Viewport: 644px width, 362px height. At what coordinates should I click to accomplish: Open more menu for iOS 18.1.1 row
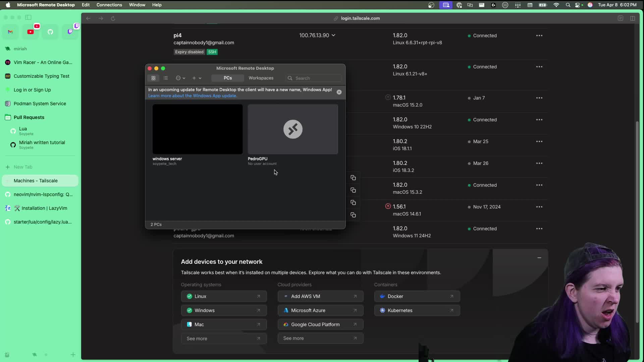539,141
